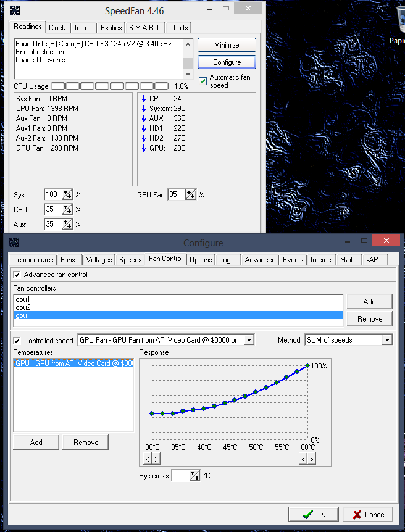Adjust the CPU speed spinner
This screenshot has width=405, height=532.
tap(67, 209)
